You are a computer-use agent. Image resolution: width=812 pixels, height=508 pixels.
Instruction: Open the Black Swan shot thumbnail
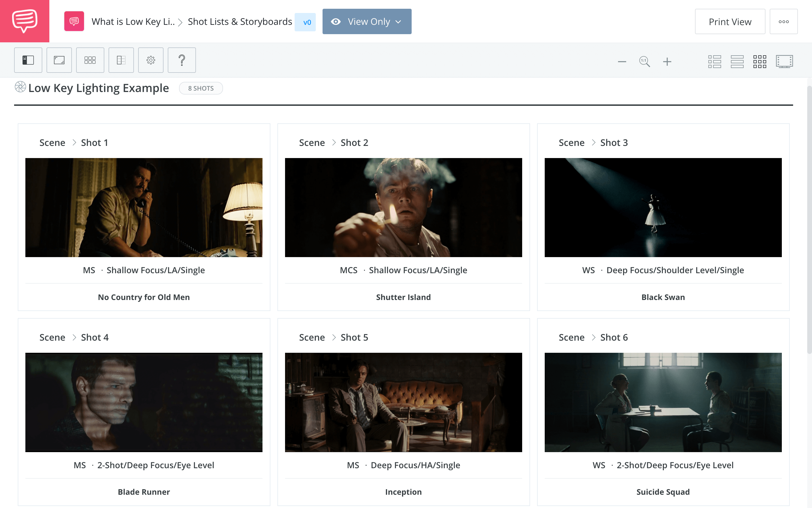coord(663,207)
